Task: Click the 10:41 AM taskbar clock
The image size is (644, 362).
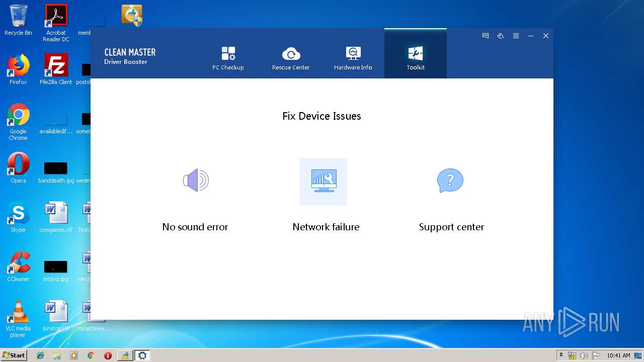Action: [x=618, y=355]
